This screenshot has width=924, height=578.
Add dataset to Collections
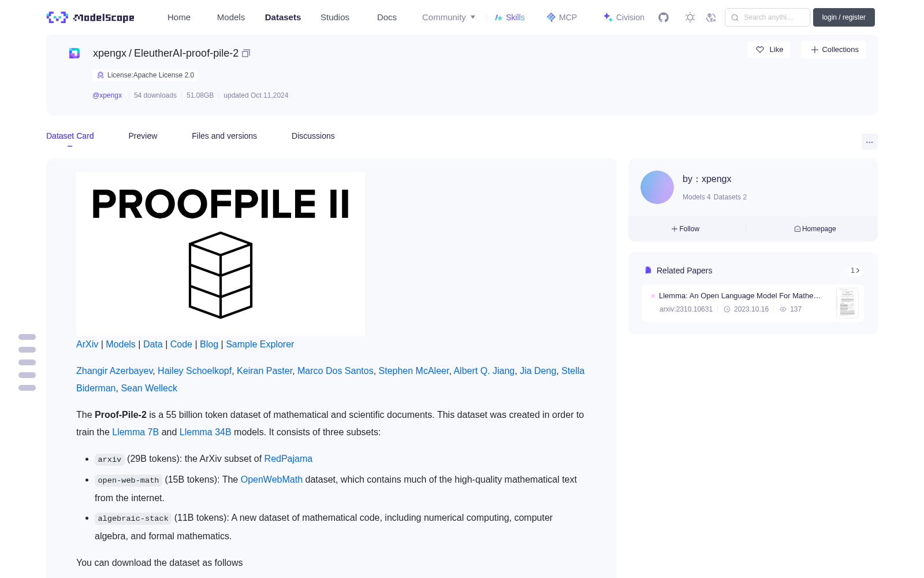834,50
